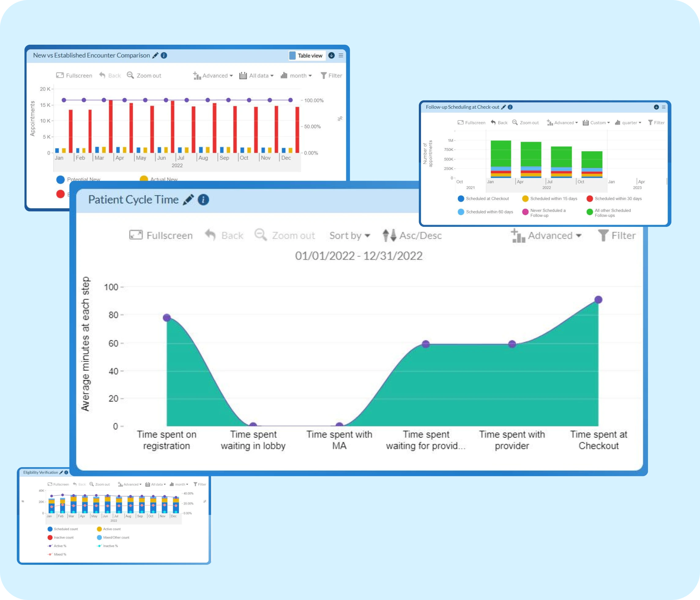Toggle Scheduled within 15 days legend item

550,198
